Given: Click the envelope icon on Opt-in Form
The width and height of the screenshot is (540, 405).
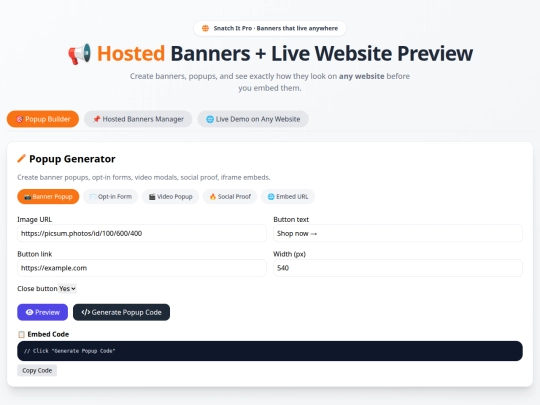Looking at the screenshot, I should (x=93, y=197).
